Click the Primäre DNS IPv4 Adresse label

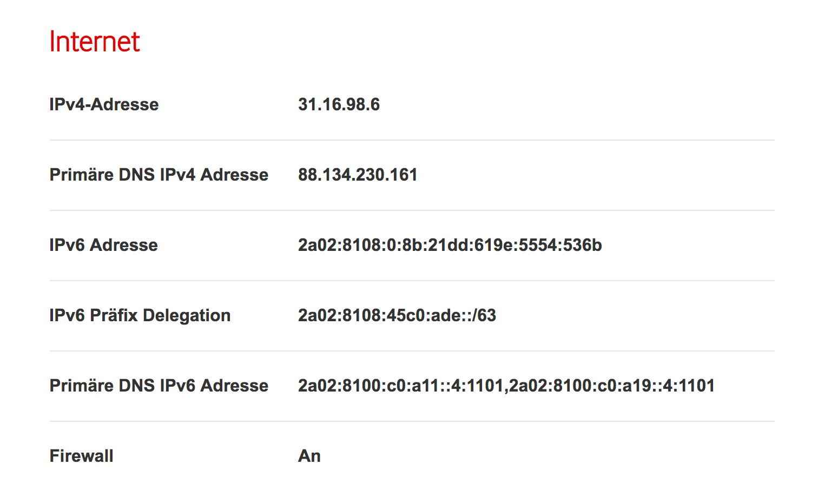159,175
